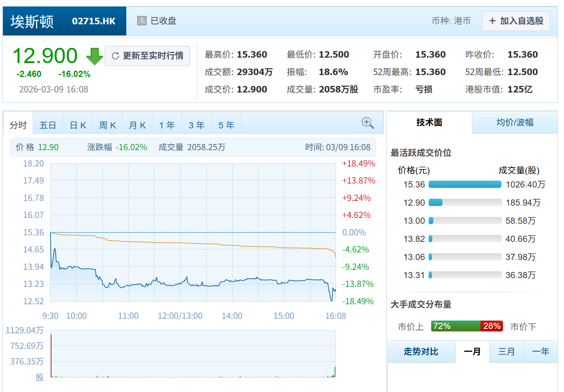
Task: Open the 日K candlestick view
Action: coord(77,124)
